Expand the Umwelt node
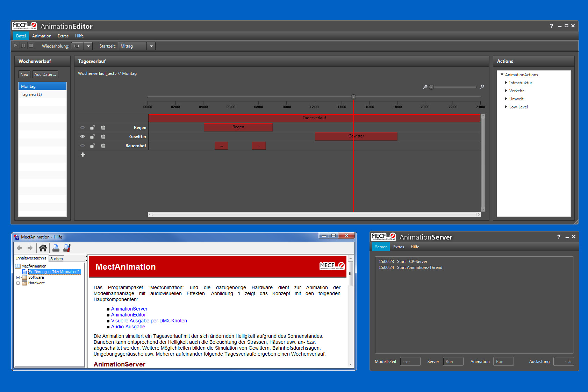Viewport: 588px width, 392px height. (x=506, y=99)
